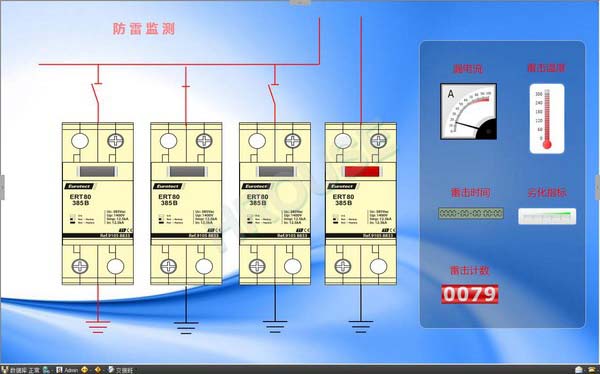
Task: Expand the top center pull-down handle
Action: coord(300,2)
